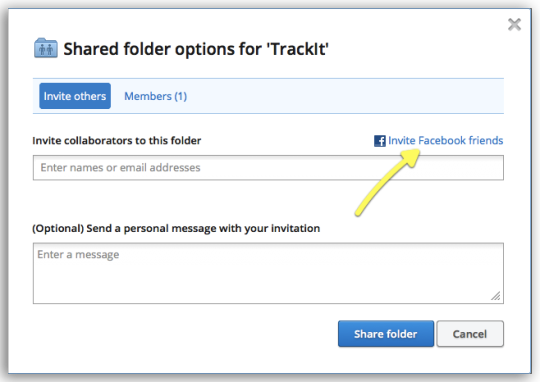Click the 'Enter a message' placeholder text

(x=78, y=255)
